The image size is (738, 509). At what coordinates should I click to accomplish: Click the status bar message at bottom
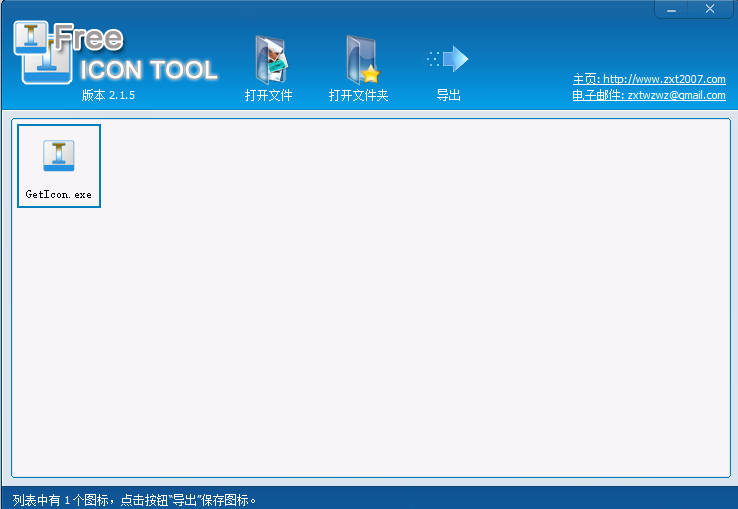[x=135, y=499]
